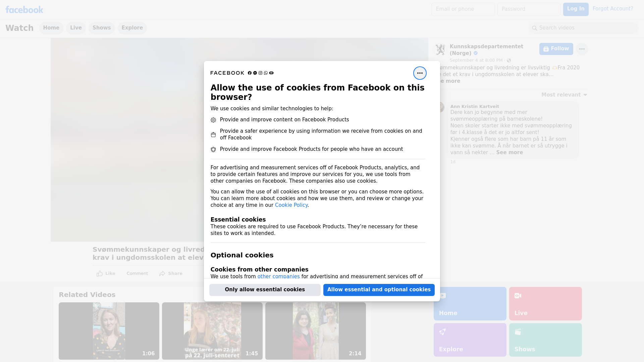This screenshot has width=644, height=362.
Task: Click the public globe icon next to post date
Action: pyautogui.click(x=509, y=60)
